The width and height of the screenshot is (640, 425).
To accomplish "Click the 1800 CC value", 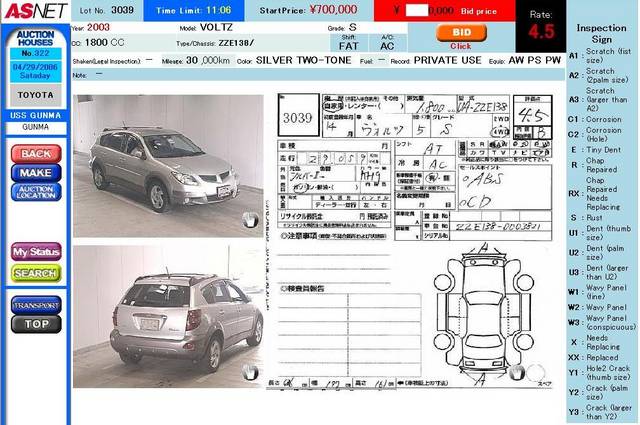I will click(x=104, y=42).
